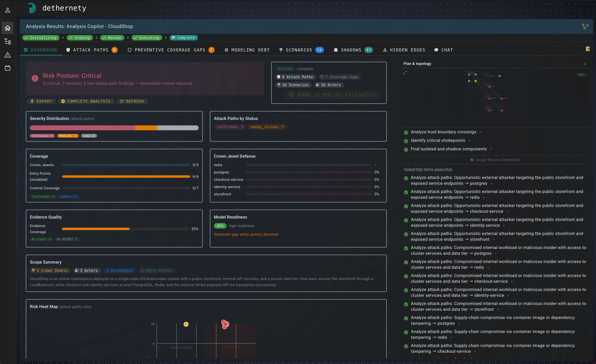This screenshot has height=364, width=596.
Task: Click check icon for Identify critical chokepoints
Action: click(x=406, y=141)
